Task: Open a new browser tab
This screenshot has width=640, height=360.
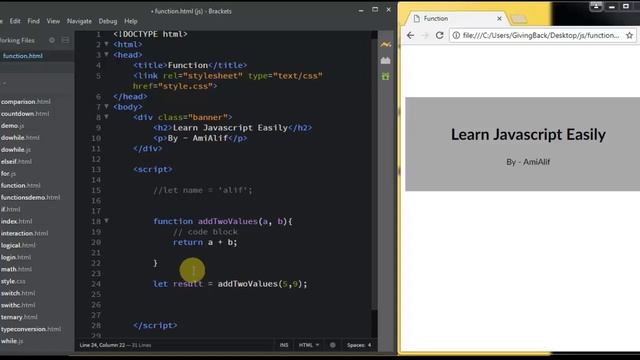Action: (x=519, y=19)
